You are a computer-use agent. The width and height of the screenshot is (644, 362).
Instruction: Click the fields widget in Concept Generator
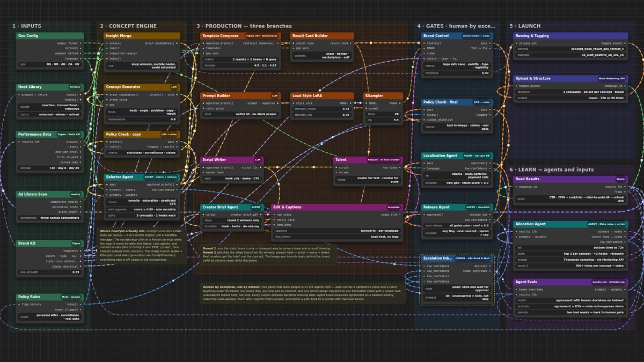tap(142, 112)
